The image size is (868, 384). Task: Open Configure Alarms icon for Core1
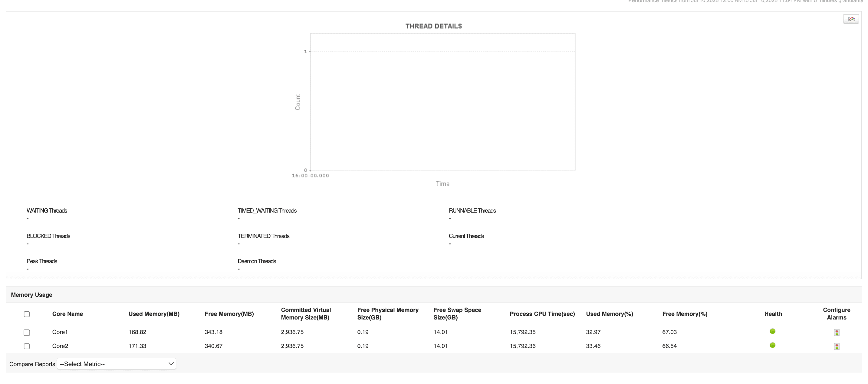pyautogui.click(x=836, y=333)
